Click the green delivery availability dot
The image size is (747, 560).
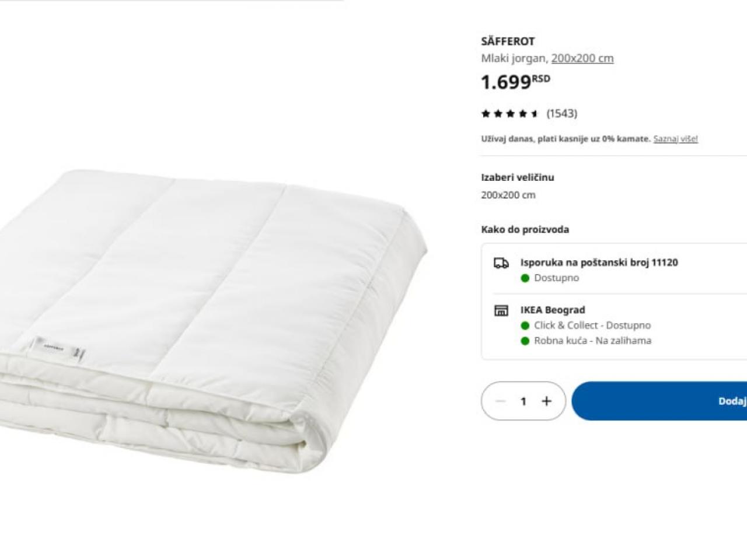[525, 278]
